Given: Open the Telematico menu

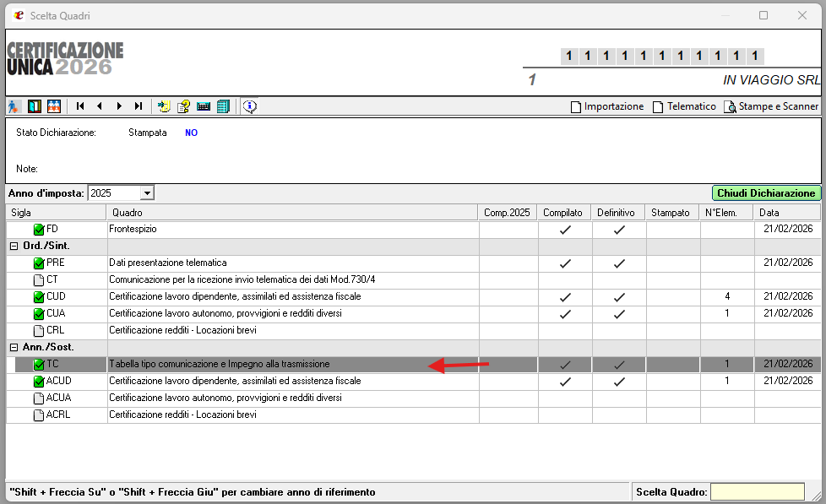Looking at the screenshot, I should click(684, 106).
